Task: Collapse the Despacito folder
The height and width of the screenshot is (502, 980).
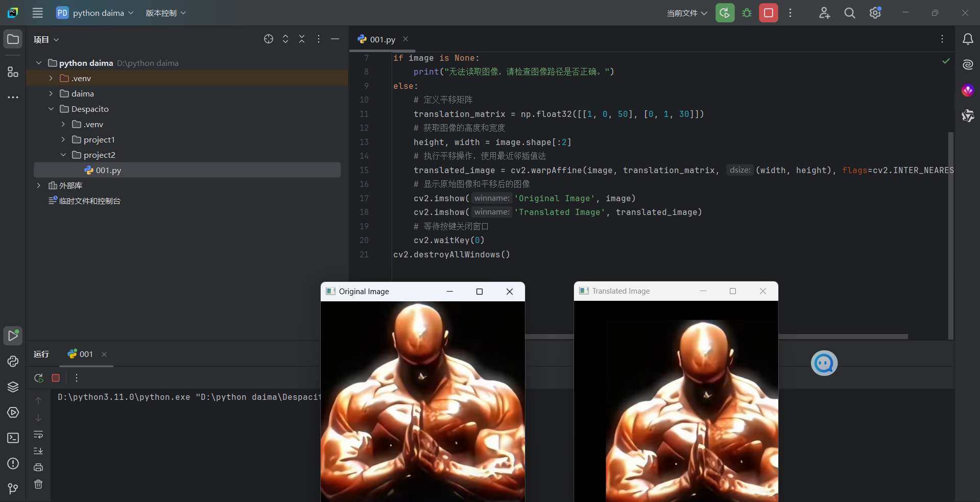Action: pyautogui.click(x=51, y=109)
